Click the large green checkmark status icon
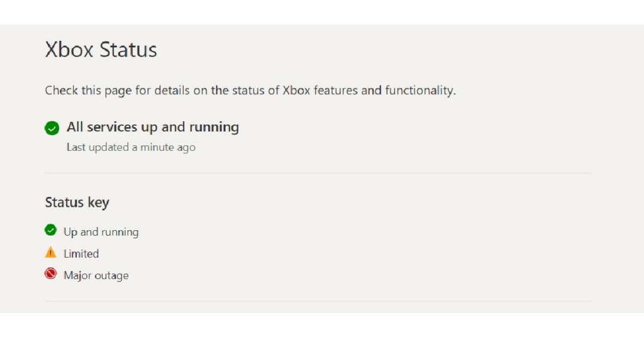 point(52,128)
